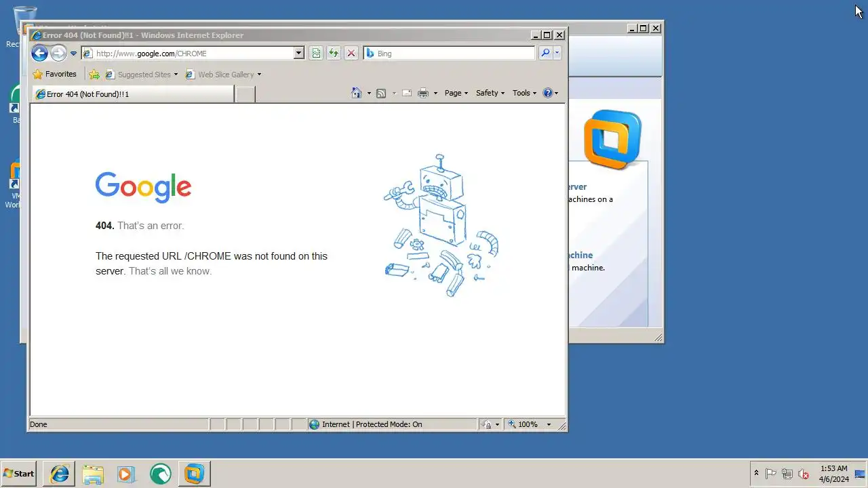Expand the zoom level dropdown arrow
Image resolution: width=868 pixels, height=488 pixels.
(x=549, y=424)
